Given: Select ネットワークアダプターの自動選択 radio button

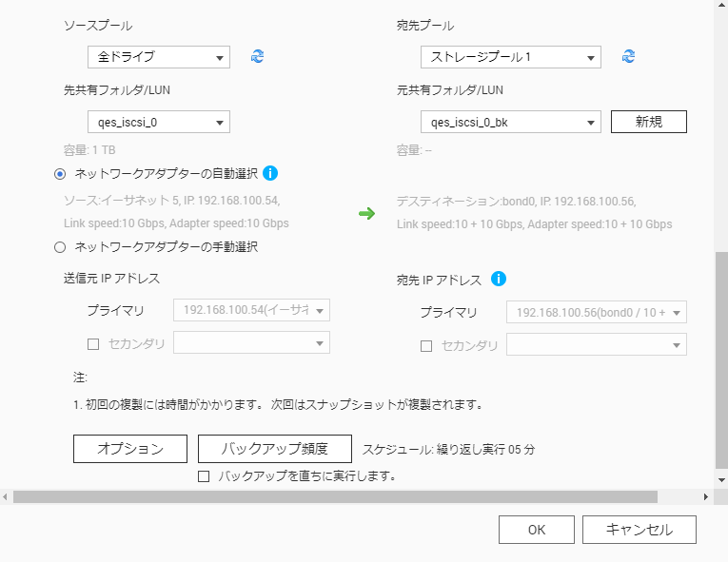Looking at the screenshot, I should [x=61, y=174].
